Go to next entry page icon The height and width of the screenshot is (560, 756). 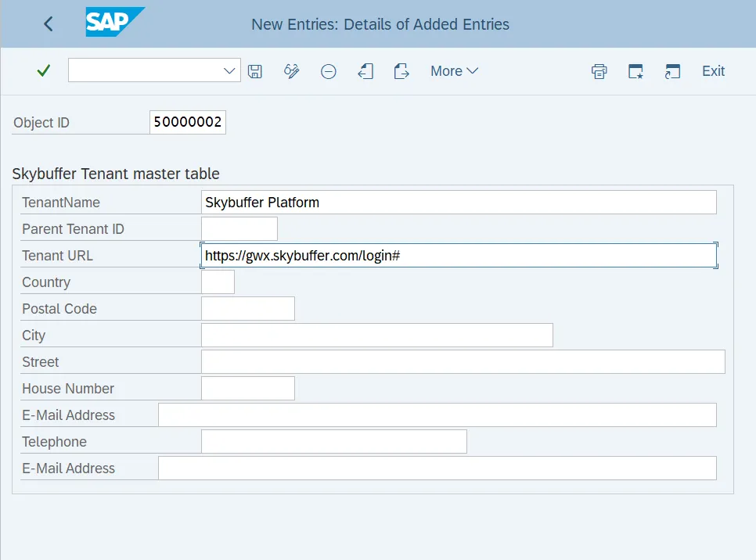[x=401, y=71]
